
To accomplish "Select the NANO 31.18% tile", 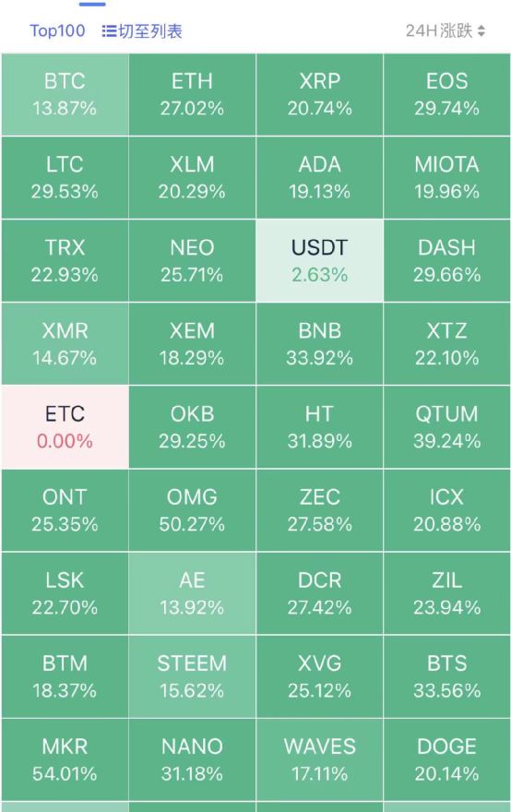I will pyautogui.click(x=192, y=759).
